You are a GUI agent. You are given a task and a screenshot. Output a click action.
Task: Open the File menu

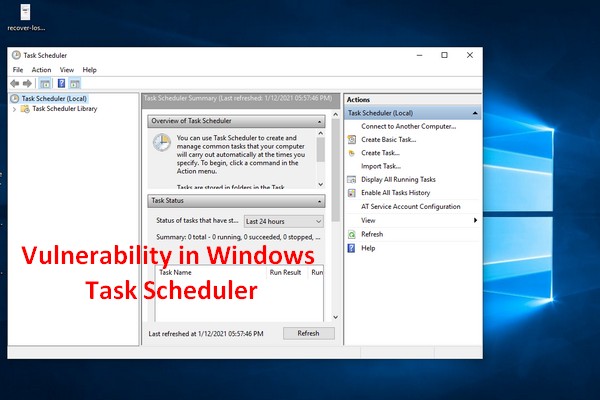point(18,70)
